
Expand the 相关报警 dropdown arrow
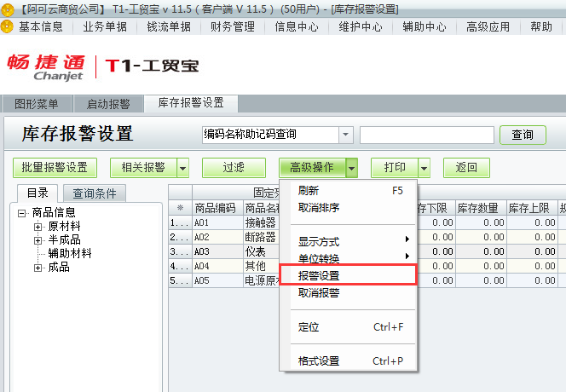(183, 168)
